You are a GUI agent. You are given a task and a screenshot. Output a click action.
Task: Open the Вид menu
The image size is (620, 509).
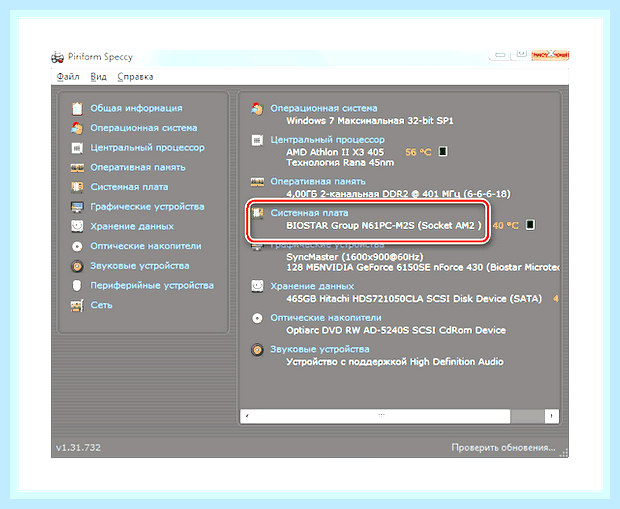click(x=98, y=77)
